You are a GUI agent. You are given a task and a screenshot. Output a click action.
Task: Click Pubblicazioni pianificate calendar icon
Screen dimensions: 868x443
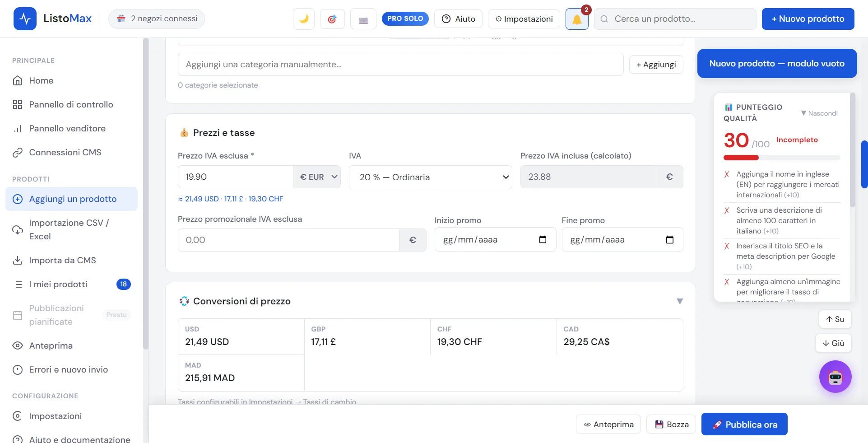(x=18, y=315)
